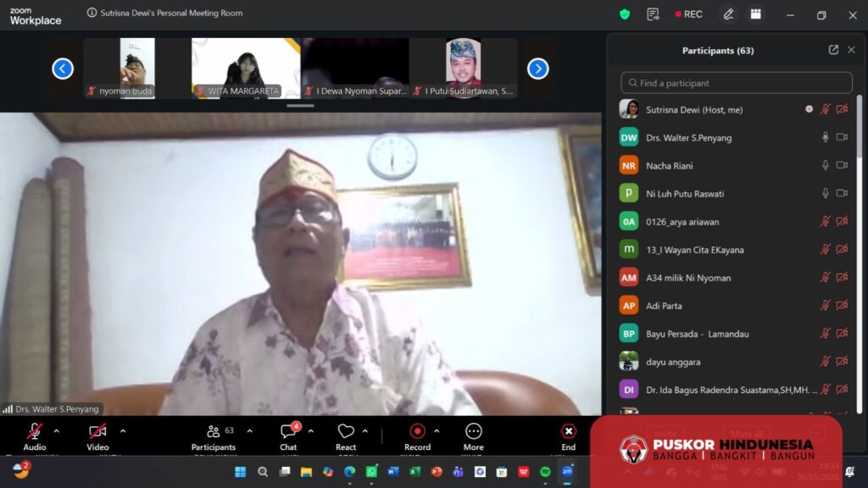Expand audio options caret next to Audio
The height and width of the screenshot is (488, 868).
[57, 431]
